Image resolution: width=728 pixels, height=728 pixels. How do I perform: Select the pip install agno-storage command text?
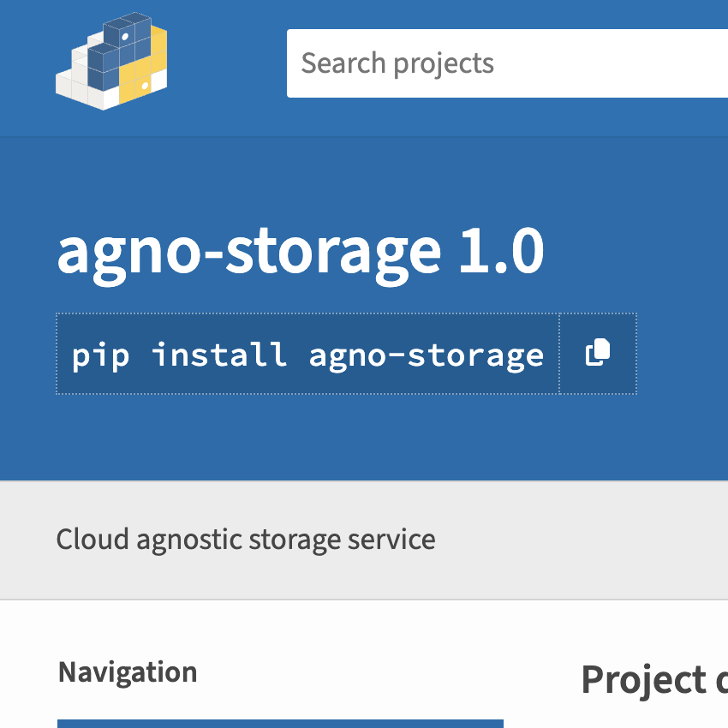(x=307, y=354)
